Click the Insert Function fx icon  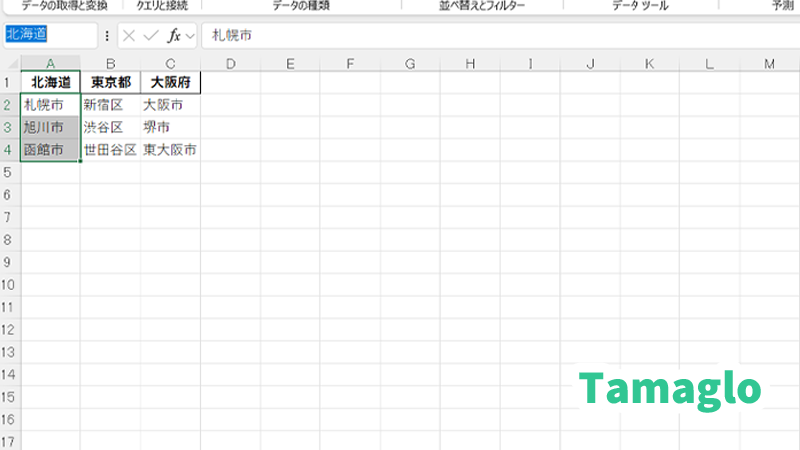coord(174,36)
